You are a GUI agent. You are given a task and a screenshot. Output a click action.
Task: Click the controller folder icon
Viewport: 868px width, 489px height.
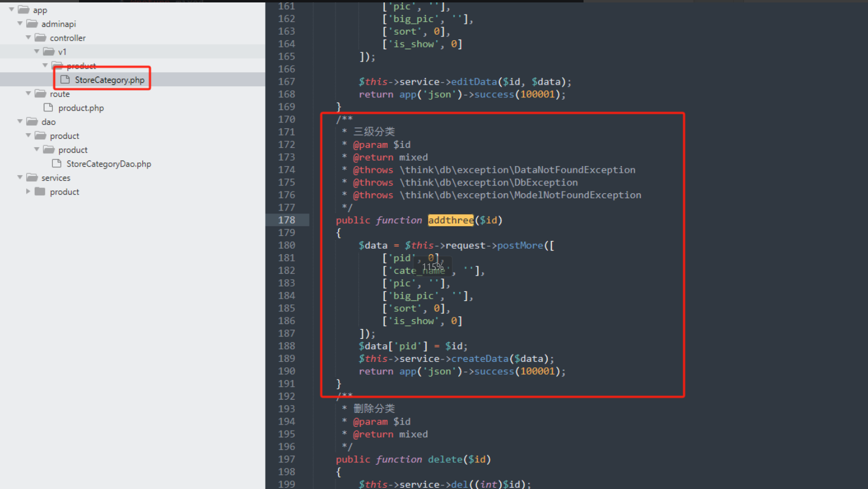[x=40, y=38]
